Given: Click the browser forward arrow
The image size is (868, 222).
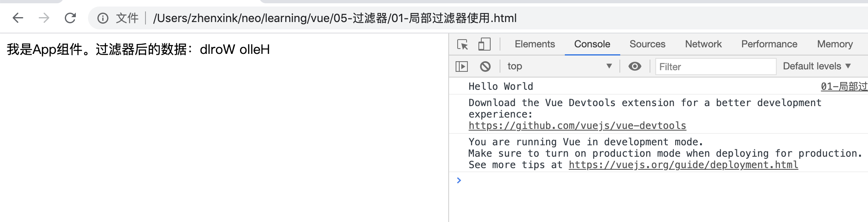Looking at the screenshot, I should 44,18.
